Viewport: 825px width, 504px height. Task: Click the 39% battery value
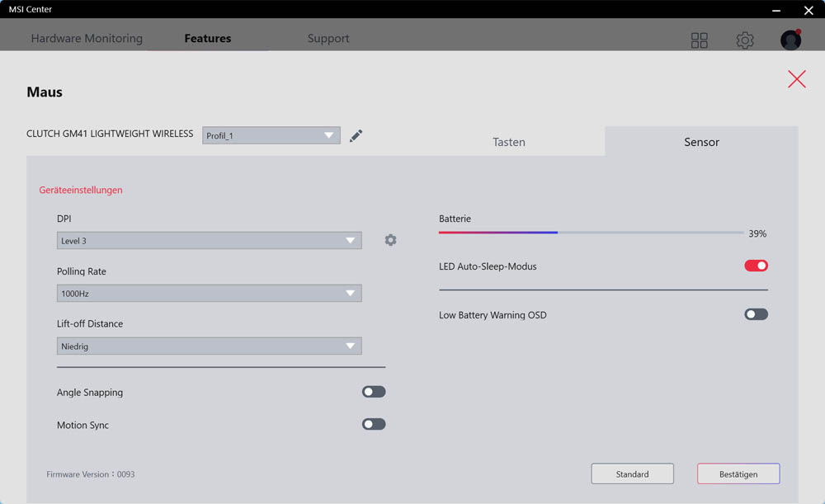[757, 233]
